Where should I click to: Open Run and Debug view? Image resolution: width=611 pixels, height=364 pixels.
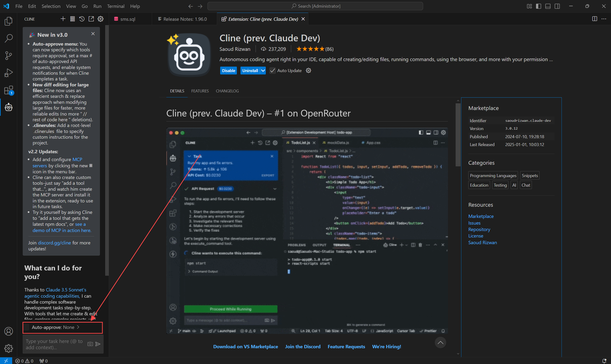coord(9,73)
